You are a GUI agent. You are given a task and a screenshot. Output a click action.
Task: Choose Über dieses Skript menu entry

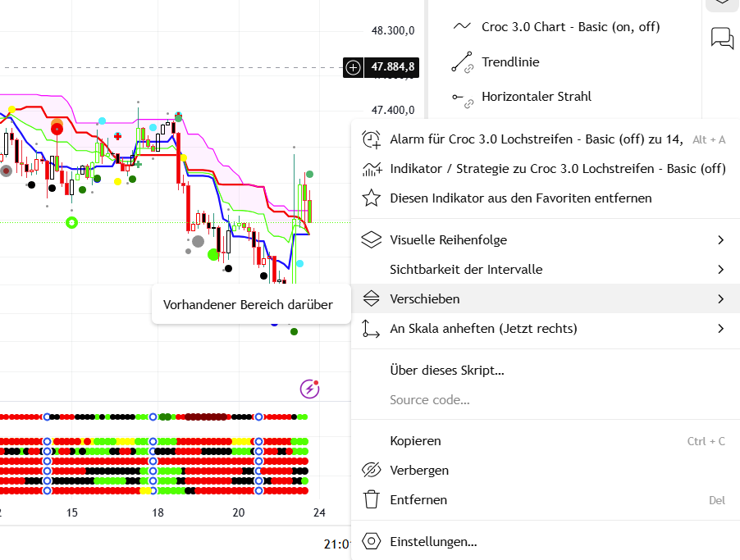click(x=446, y=371)
